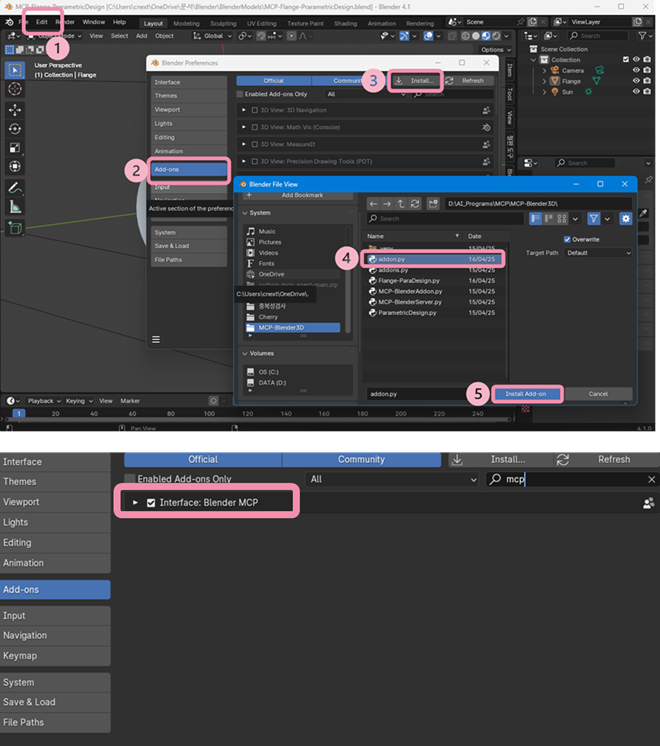
Task: Select addon.py in the file list
Action: tap(431, 258)
